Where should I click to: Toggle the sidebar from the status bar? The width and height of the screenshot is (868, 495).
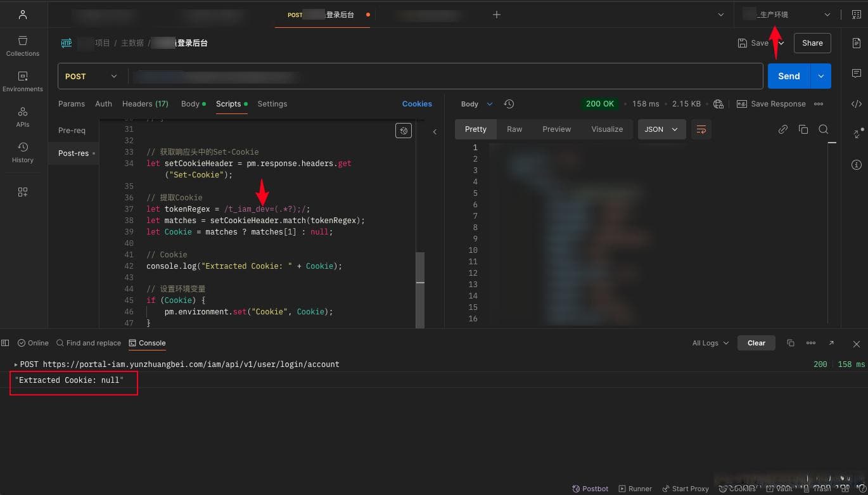(5, 343)
